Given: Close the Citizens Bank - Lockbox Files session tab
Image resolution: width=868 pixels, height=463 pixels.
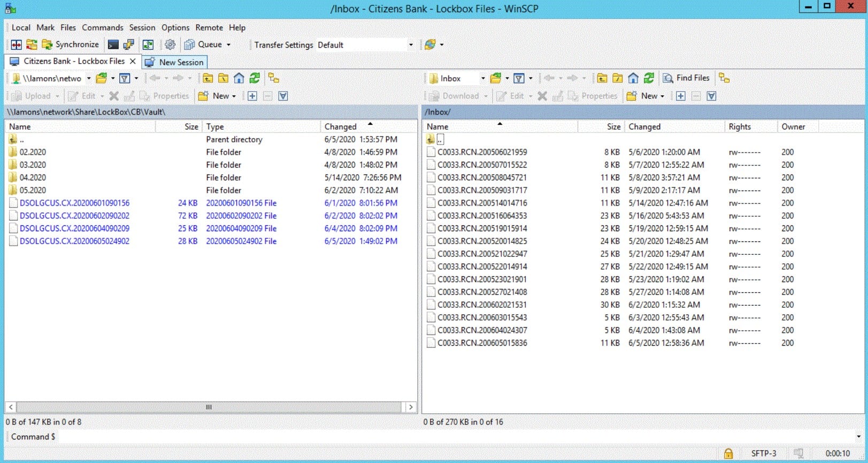Looking at the screenshot, I should tap(133, 62).
